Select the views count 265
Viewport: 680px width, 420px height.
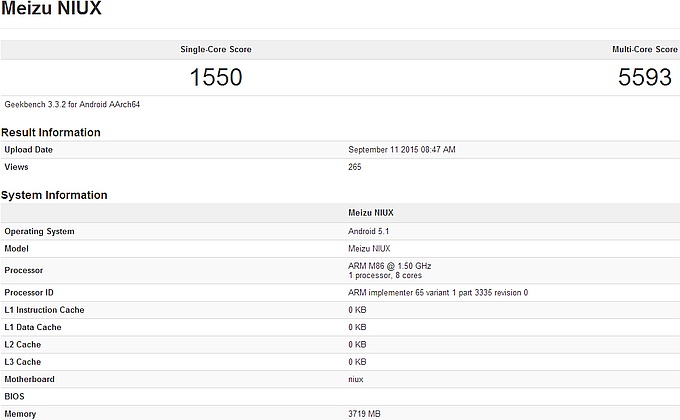(x=354, y=167)
